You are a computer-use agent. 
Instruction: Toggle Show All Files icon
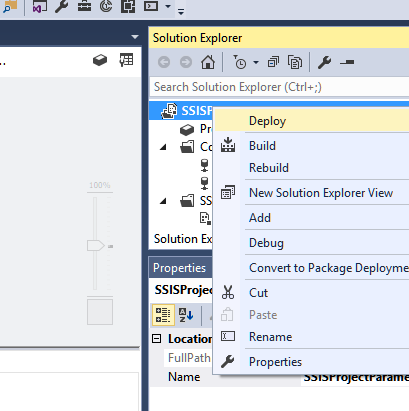tap(295, 62)
